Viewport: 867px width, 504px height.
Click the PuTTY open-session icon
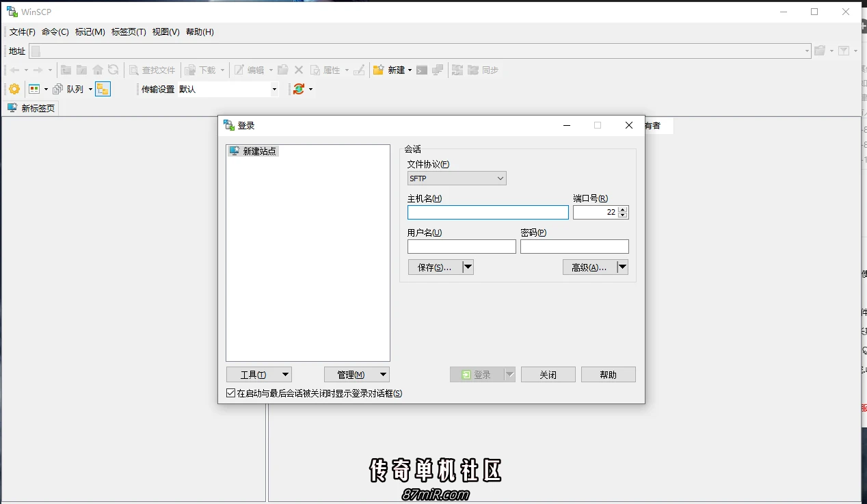438,70
